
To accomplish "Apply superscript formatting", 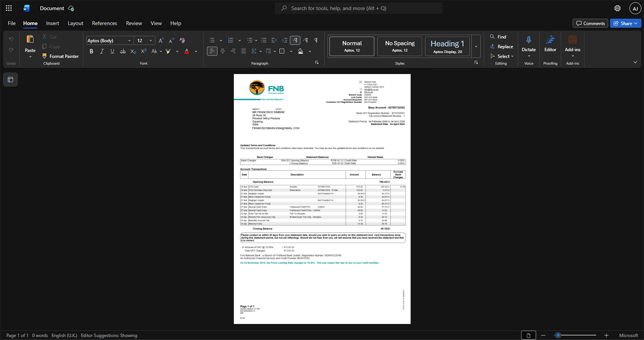I will (144, 51).
